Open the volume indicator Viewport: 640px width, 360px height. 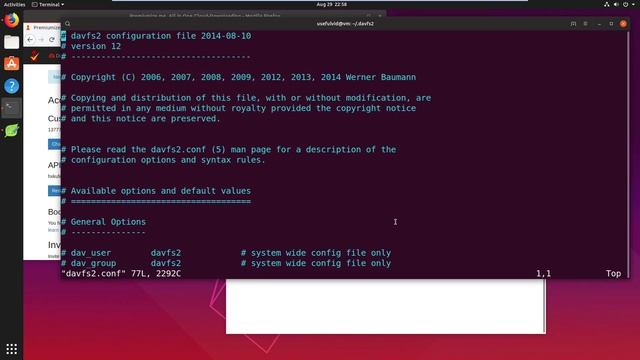coord(616,4)
